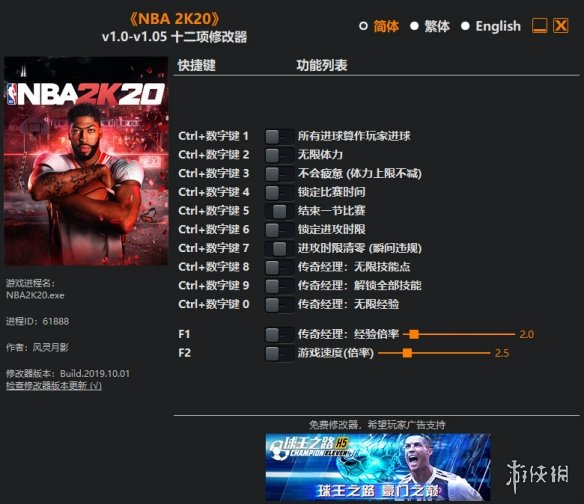The image size is (584, 504).
Task: Toggle 不会疲惫 (体力上限不减) switch
Action: tap(279, 174)
